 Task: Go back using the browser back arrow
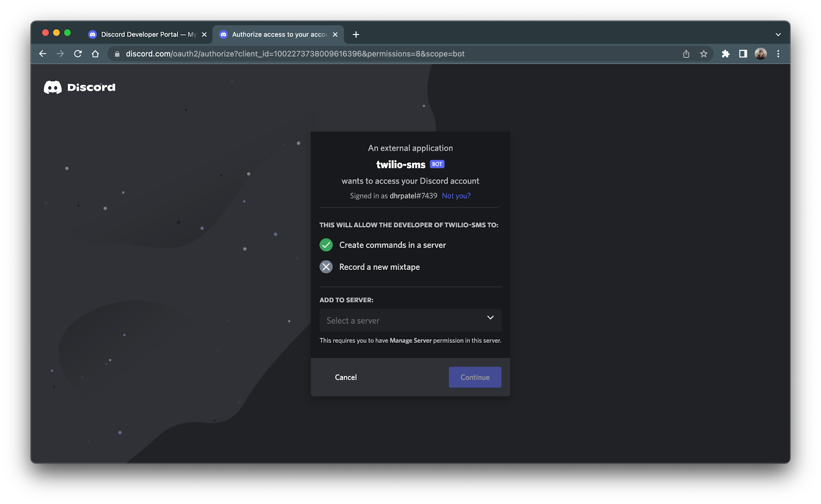click(43, 54)
